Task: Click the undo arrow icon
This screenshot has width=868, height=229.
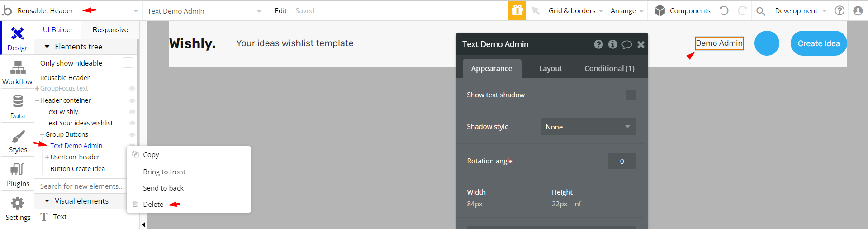Action: click(x=724, y=10)
